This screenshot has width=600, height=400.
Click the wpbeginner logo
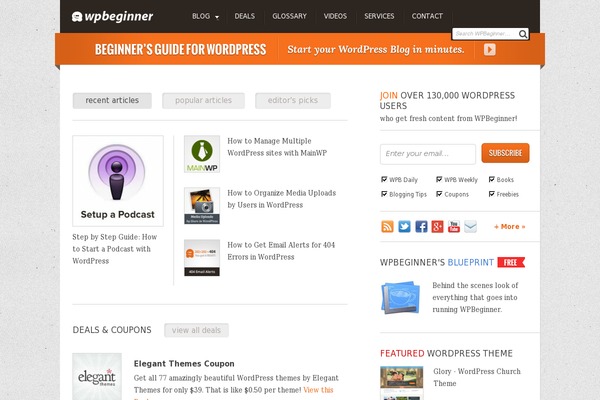tap(112, 16)
